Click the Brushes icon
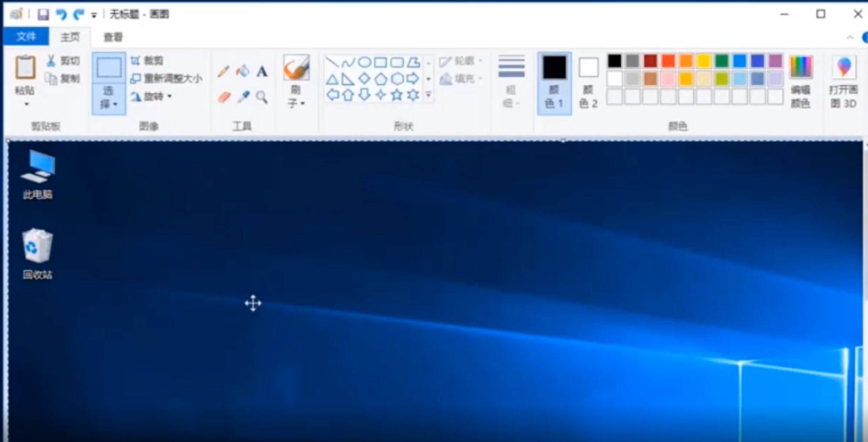868x442 pixels. click(296, 68)
